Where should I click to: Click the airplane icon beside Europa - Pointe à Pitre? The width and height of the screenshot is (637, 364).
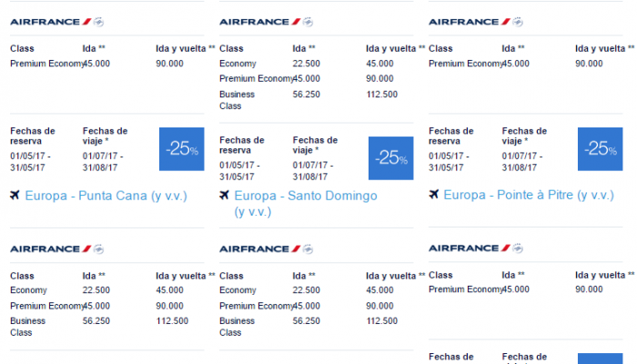[434, 195]
